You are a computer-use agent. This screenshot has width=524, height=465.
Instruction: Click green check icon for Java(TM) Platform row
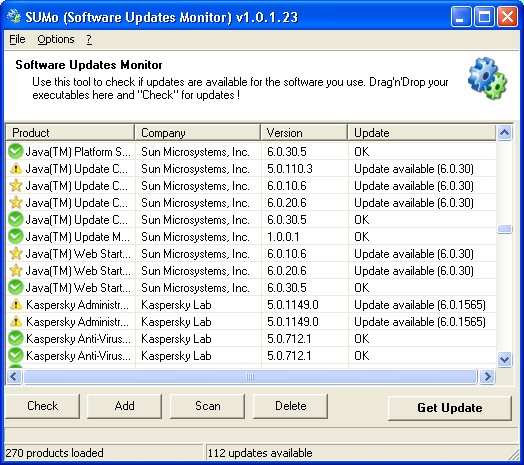pos(15,151)
